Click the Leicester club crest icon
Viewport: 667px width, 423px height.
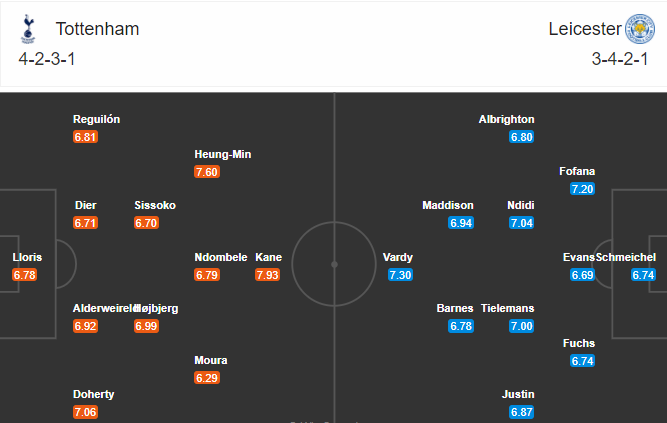639,29
